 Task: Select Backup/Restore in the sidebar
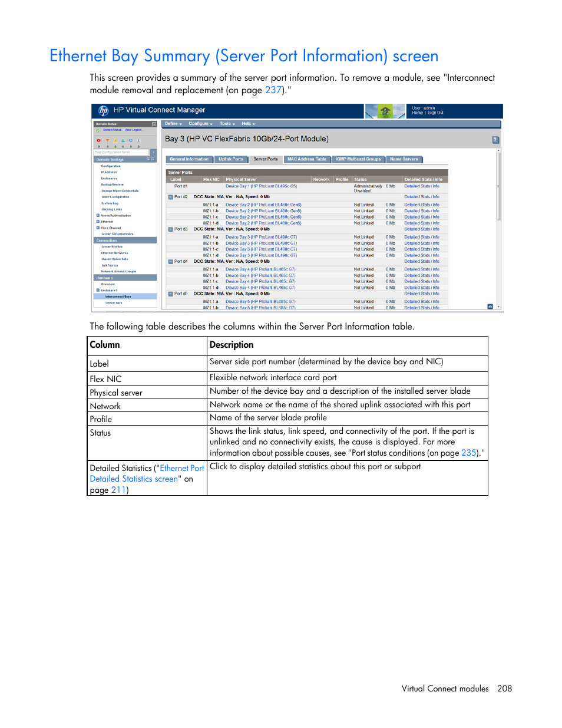(x=113, y=185)
